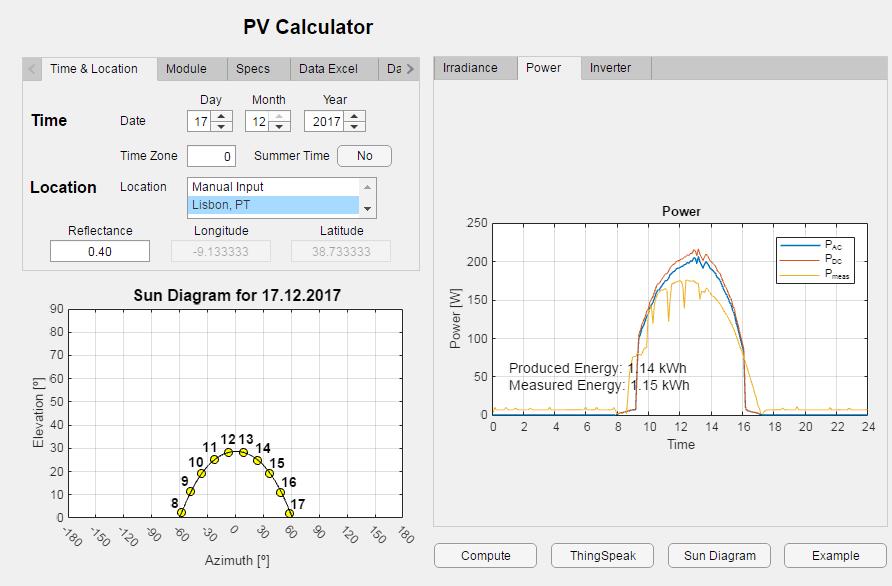Show the Irradiance plot tab
The width and height of the screenshot is (892, 586).
click(470, 68)
